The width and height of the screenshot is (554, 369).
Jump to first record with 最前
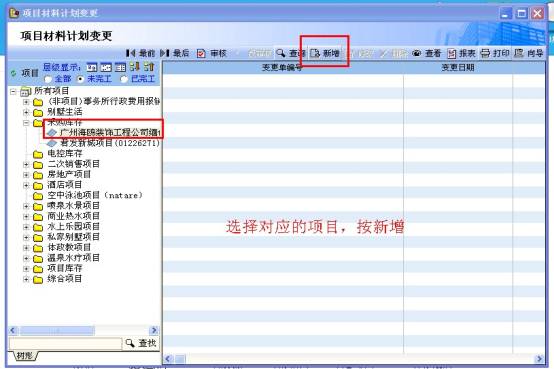[x=140, y=53]
